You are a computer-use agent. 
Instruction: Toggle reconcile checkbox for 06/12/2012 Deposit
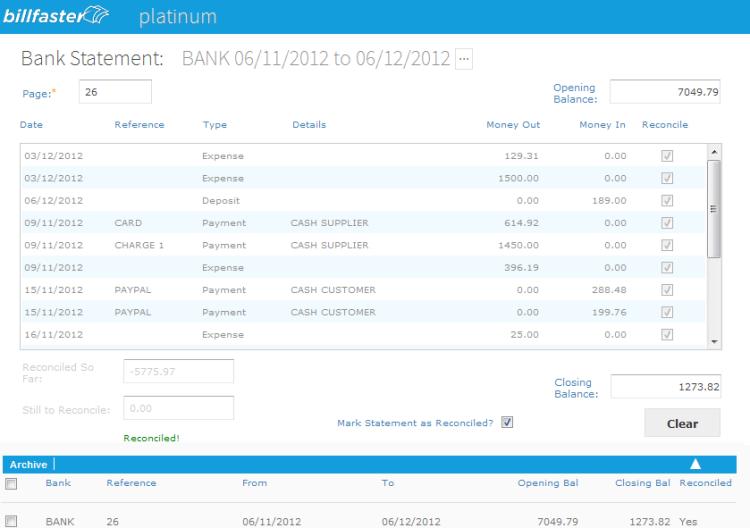point(667,200)
